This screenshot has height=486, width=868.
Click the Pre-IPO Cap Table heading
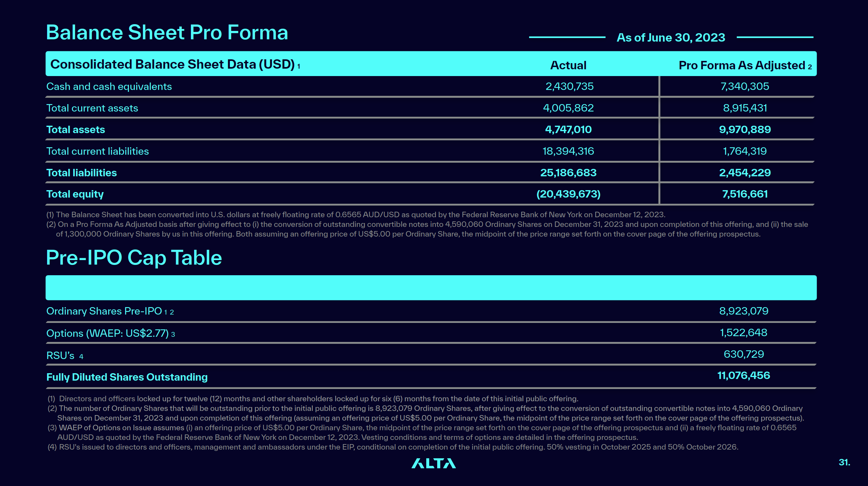pos(134,258)
